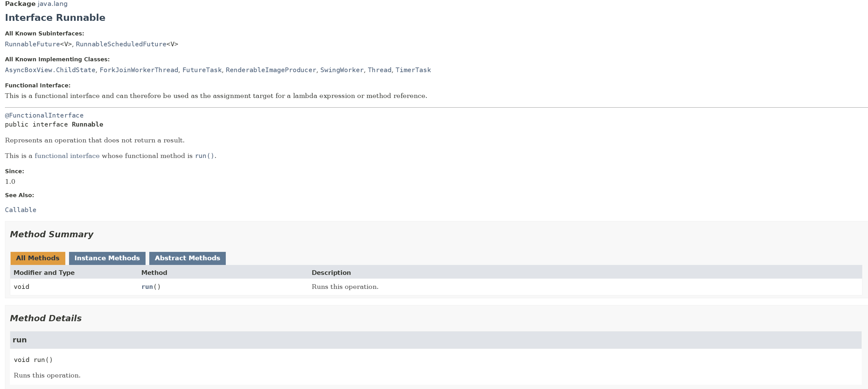Click the 'Functional Interface:' label
The height and width of the screenshot is (389, 868).
(x=38, y=85)
